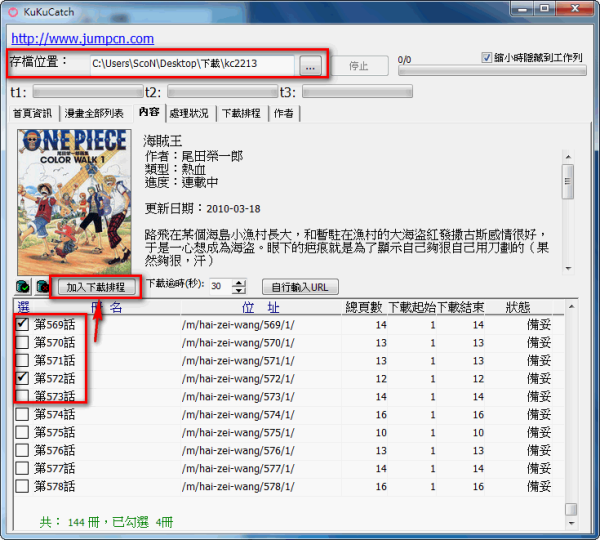
Task: Click the browse folder ... button
Action: point(310,66)
